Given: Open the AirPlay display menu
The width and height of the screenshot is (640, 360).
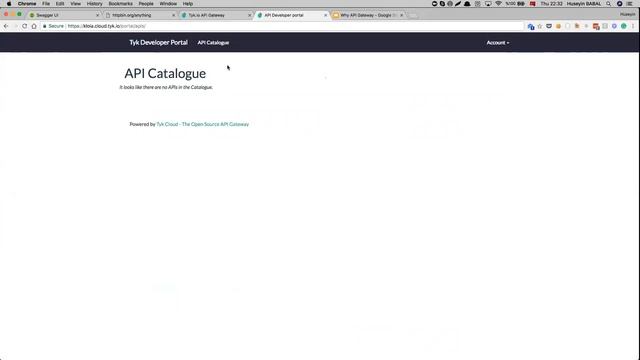Looking at the screenshot, I should pyautogui.click(x=488, y=4).
